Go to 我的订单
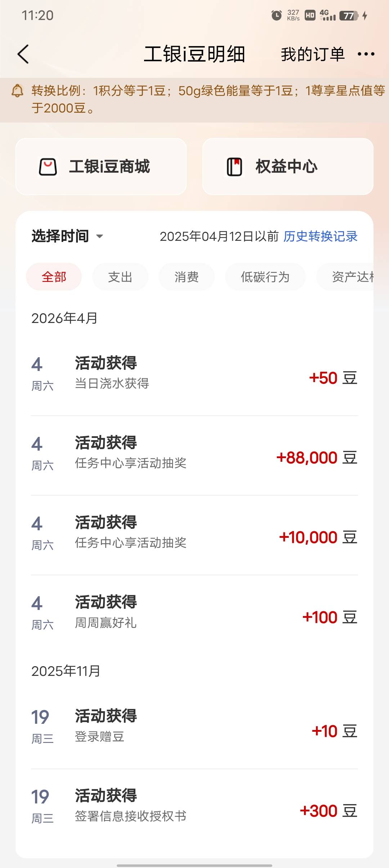 click(313, 54)
